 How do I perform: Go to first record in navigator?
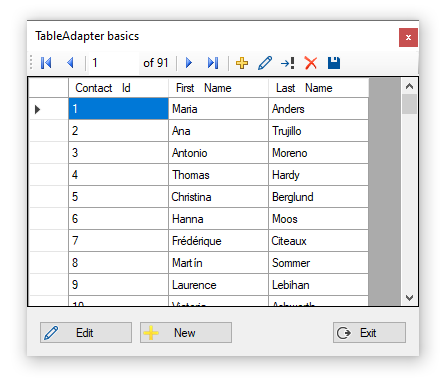[x=46, y=63]
